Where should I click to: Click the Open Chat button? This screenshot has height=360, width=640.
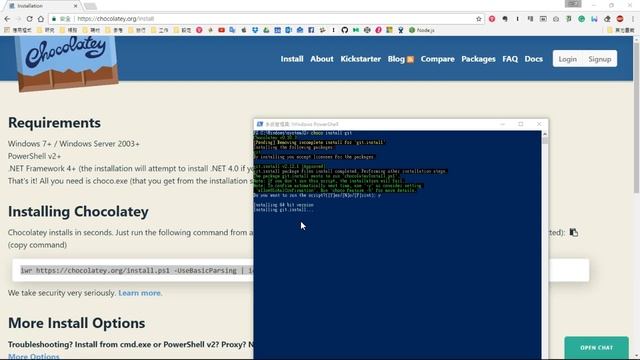pos(596,348)
